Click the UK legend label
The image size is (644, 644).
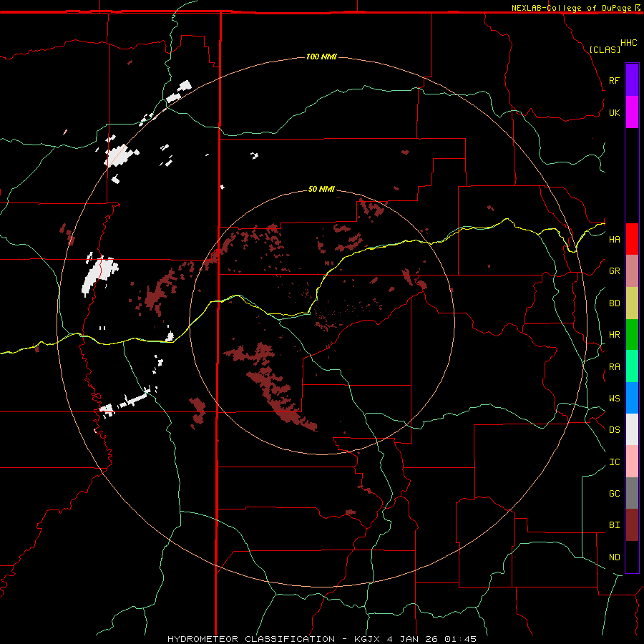(614, 112)
